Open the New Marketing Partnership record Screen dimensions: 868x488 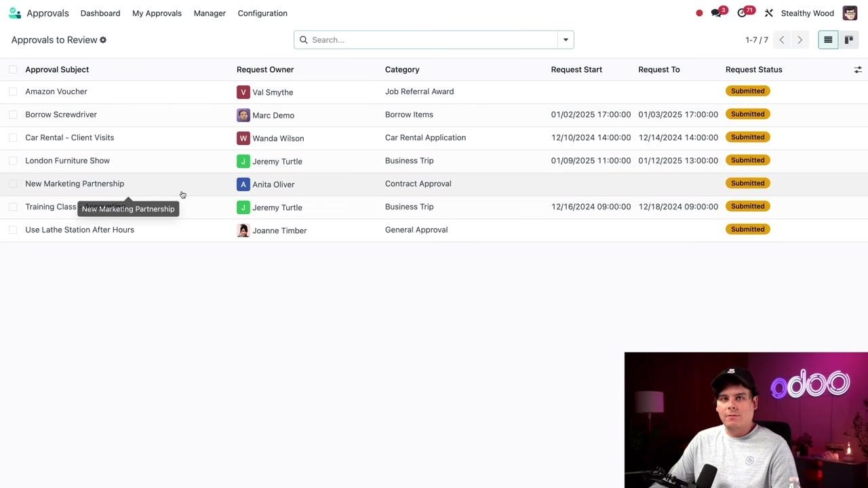(75, 184)
